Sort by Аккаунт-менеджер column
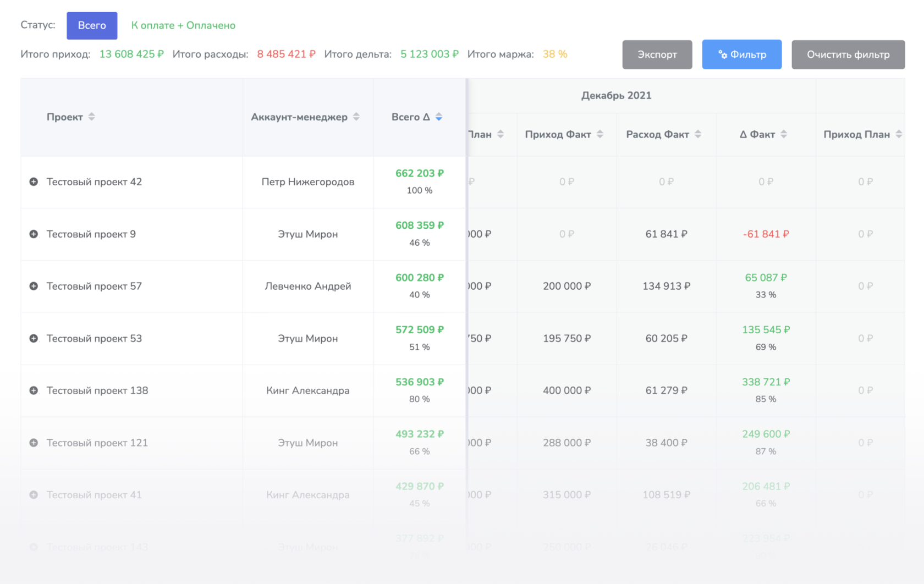924x584 pixels. click(x=356, y=117)
